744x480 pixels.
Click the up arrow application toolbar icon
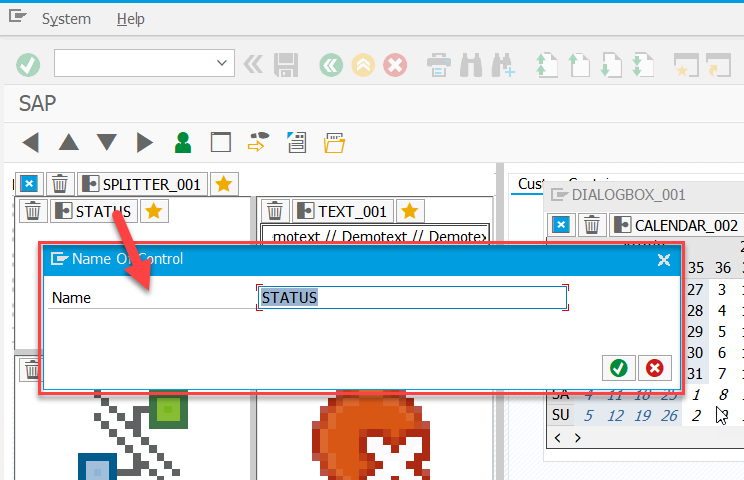(69, 142)
